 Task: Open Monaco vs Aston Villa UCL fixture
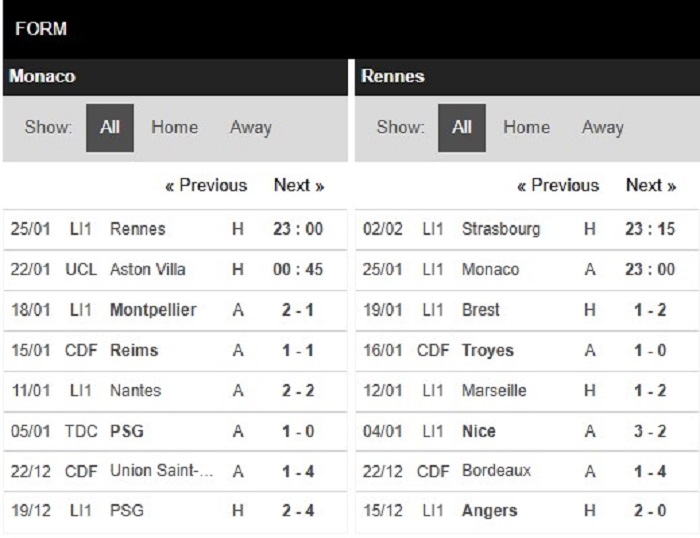(175, 270)
